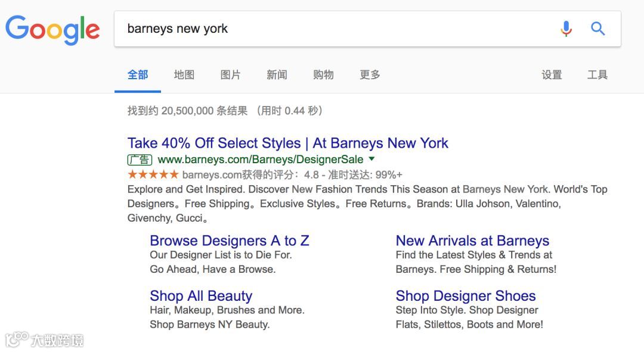Open Shop All Beauty link
Screen dimensions: 644x352
[x=201, y=296]
